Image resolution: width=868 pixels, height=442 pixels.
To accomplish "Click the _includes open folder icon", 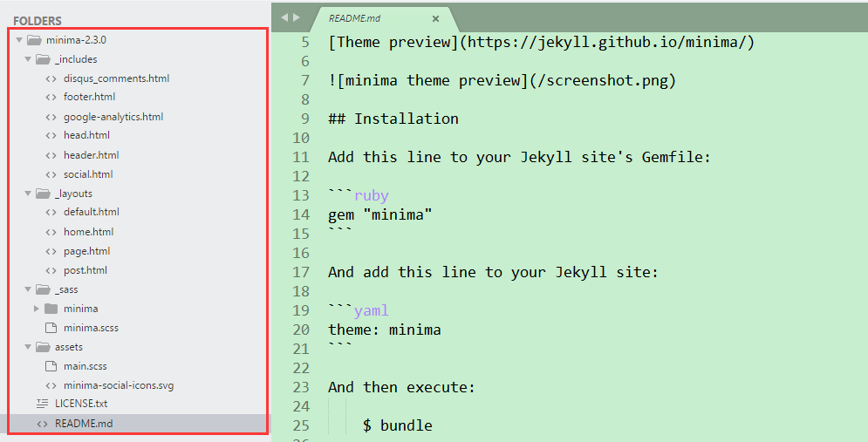I will (43, 59).
